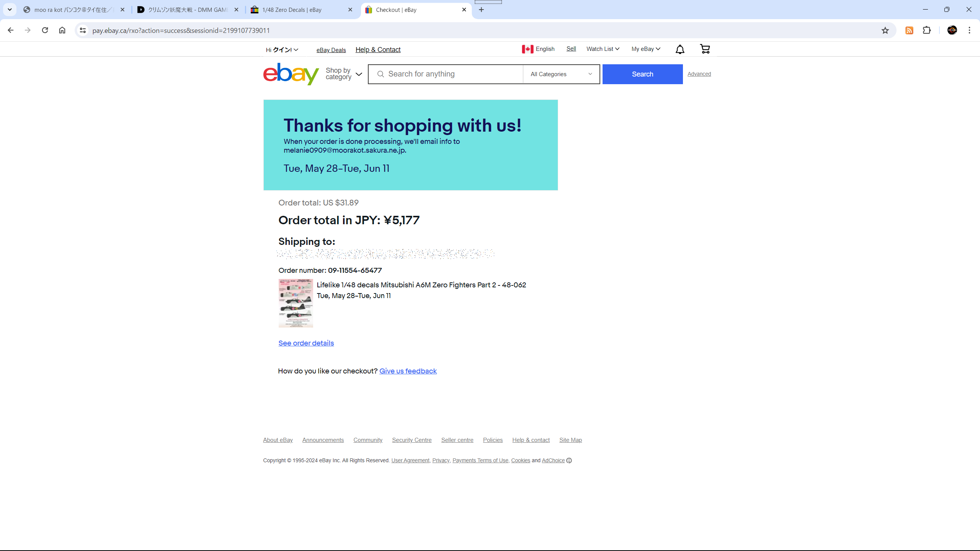The image size is (980, 551).
Task: Go to eBay home via logo
Action: [291, 74]
